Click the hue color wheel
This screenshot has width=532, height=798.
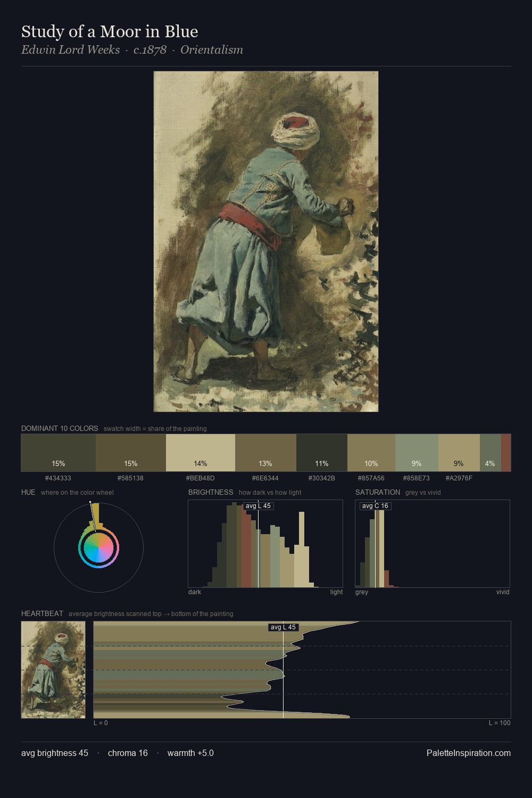pos(98,547)
